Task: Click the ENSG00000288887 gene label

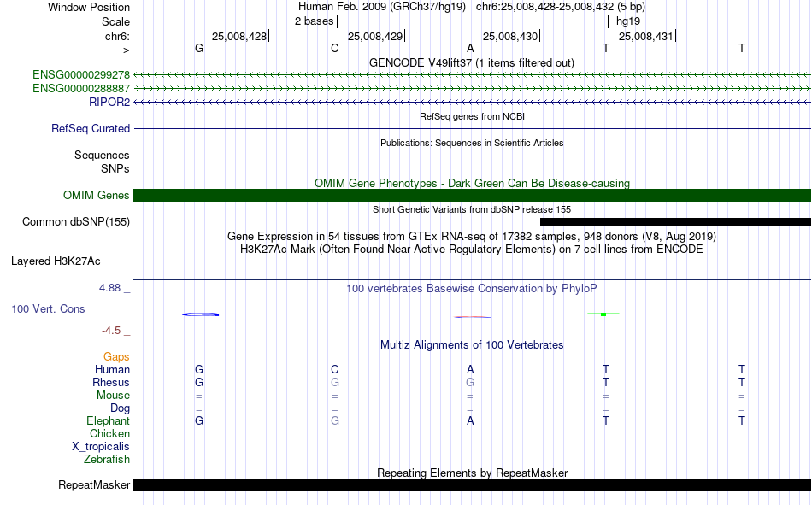Action: coord(81,89)
